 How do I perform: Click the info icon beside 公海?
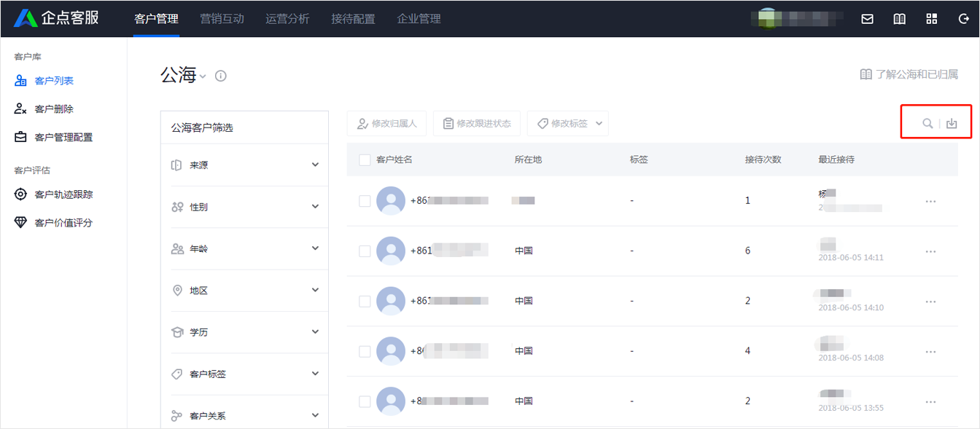pyautogui.click(x=221, y=76)
